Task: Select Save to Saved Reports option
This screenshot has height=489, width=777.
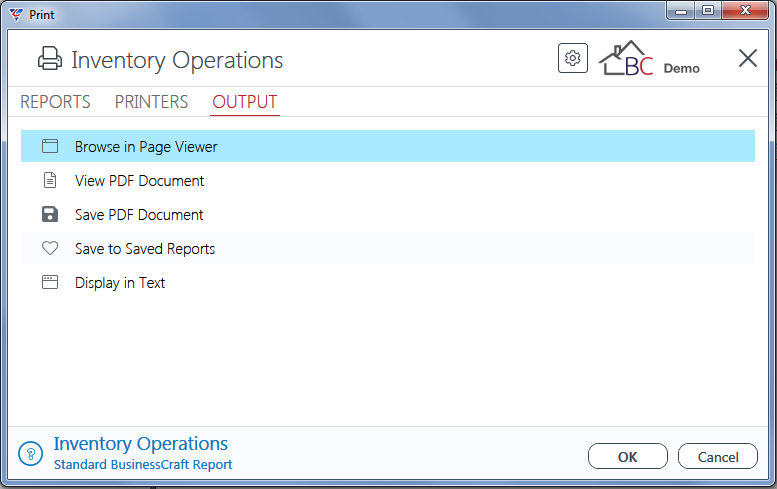Action: (388, 248)
